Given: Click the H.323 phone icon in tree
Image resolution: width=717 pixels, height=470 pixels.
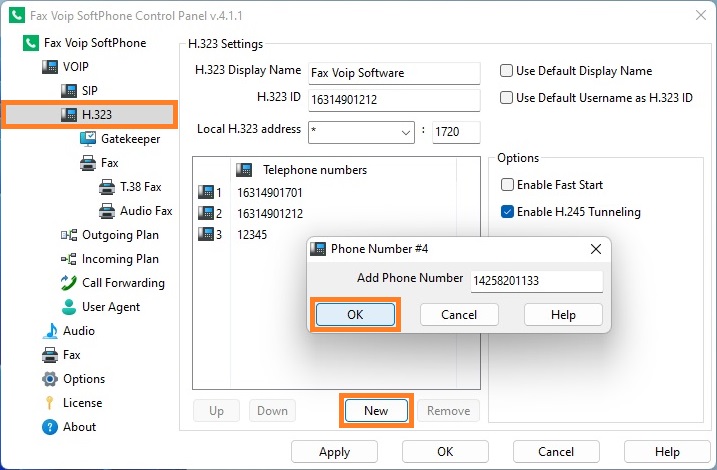Looking at the screenshot, I should [x=69, y=114].
